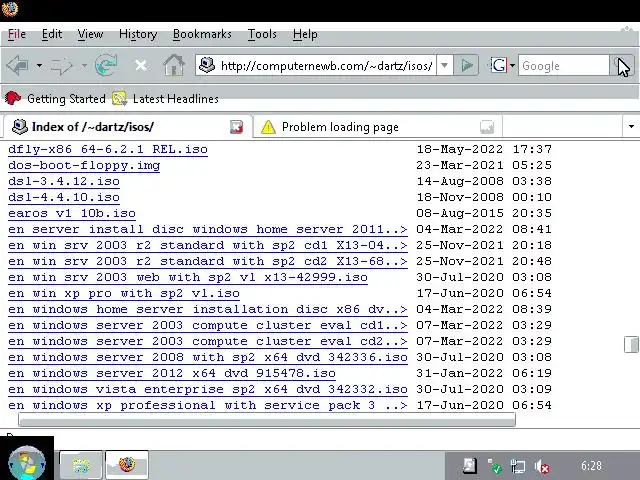The width and height of the screenshot is (640, 480).
Task: Open the File menu
Action: tap(17, 34)
